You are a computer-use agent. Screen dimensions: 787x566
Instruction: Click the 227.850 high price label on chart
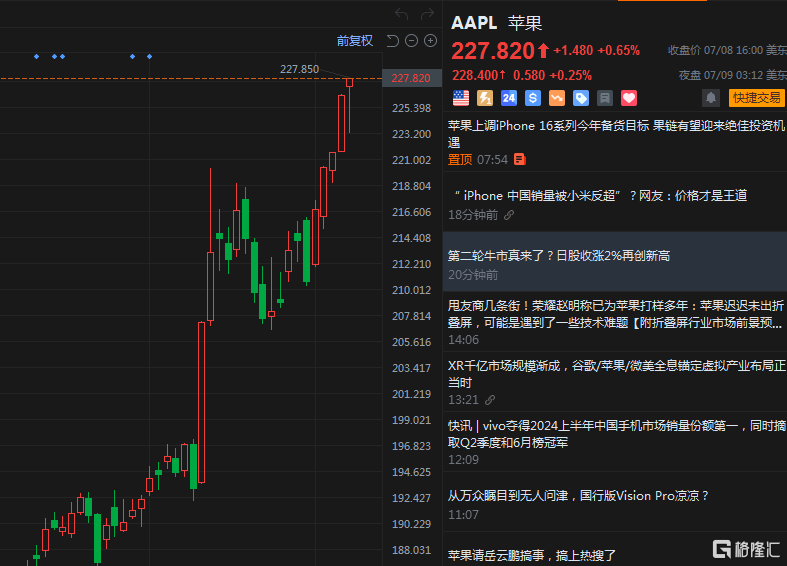299,69
